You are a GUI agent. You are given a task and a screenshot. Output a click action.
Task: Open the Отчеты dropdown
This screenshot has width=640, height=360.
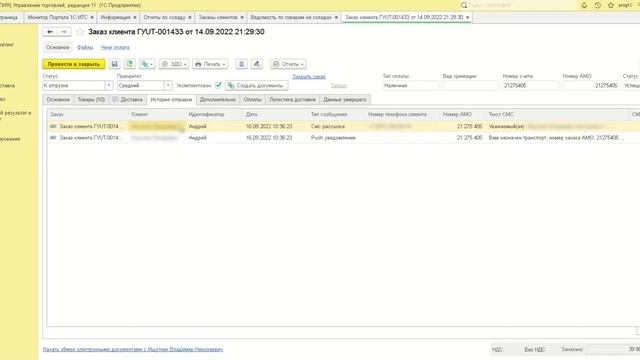click(288, 64)
